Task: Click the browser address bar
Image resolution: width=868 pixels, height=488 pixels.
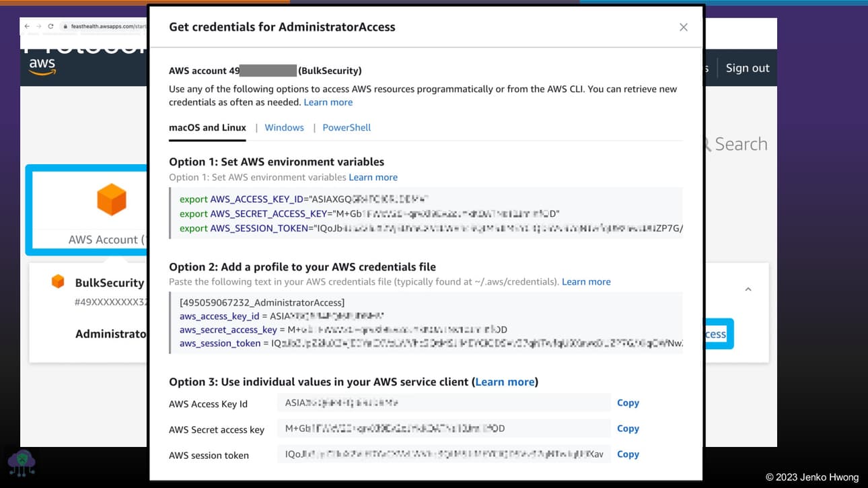Action: (104, 26)
